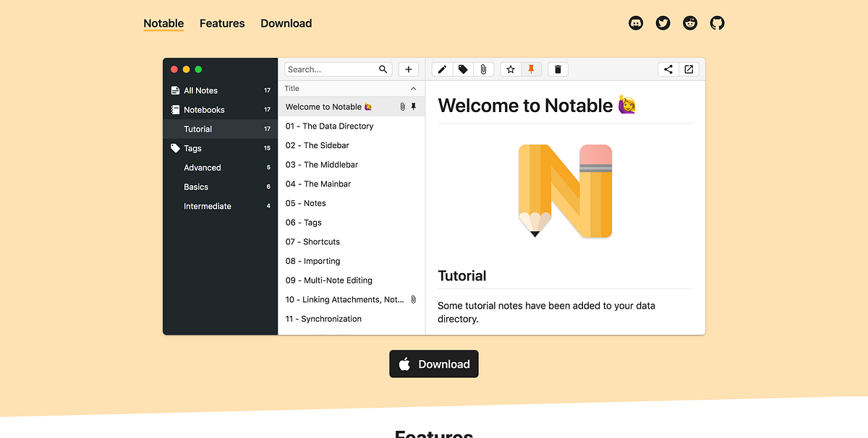Open the tag editor icon in toolbar

point(463,69)
